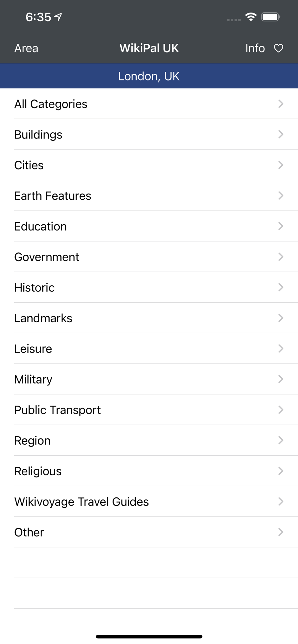Open the Government category

[x=149, y=257]
